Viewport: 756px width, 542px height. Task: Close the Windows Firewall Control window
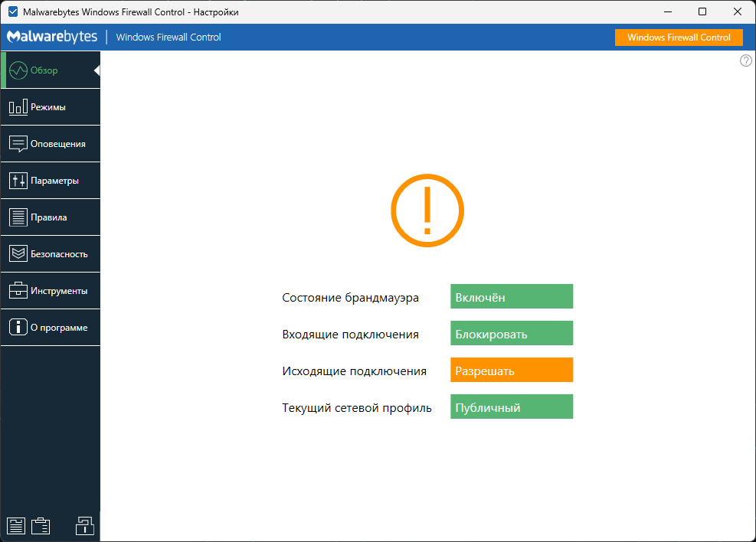pyautogui.click(x=737, y=12)
